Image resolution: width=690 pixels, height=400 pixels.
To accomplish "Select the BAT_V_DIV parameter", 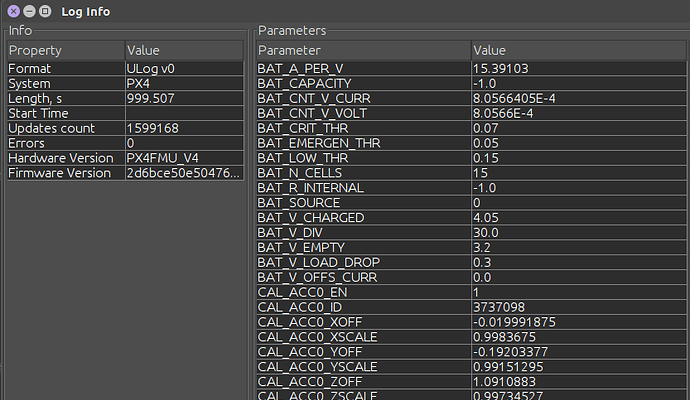I will (x=363, y=233).
